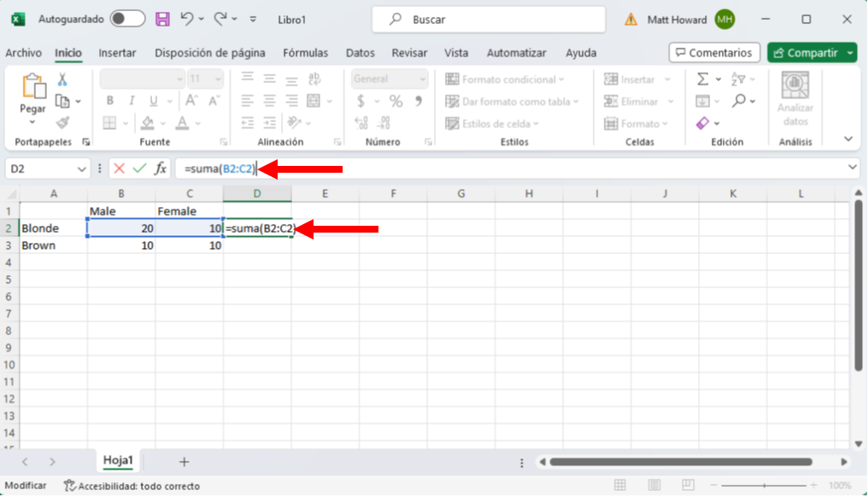The width and height of the screenshot is (868, 496).
Task: Open the Fórmulas ribbon tab
Action: tap(305, 53)
